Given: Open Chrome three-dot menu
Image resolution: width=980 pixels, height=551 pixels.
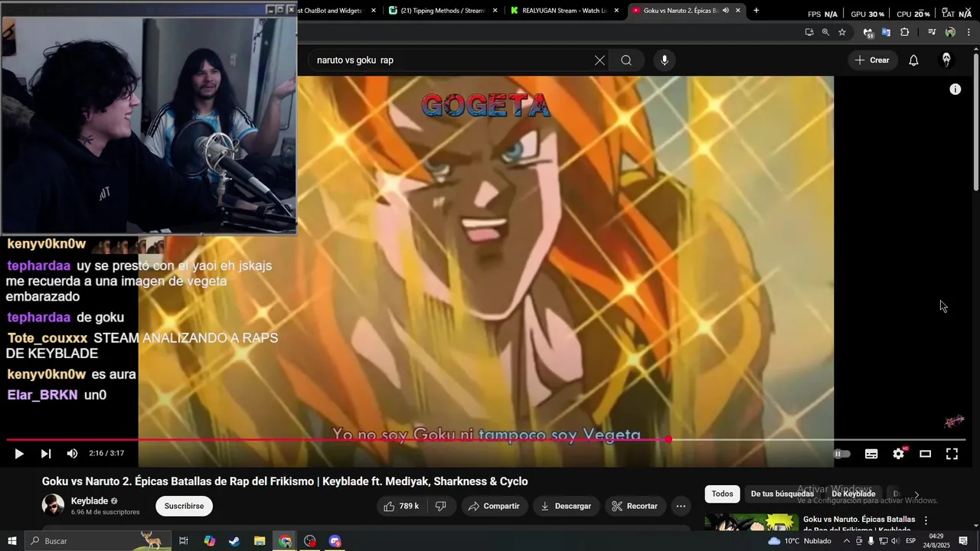Looking at the screenshot, I should (969, 32).
